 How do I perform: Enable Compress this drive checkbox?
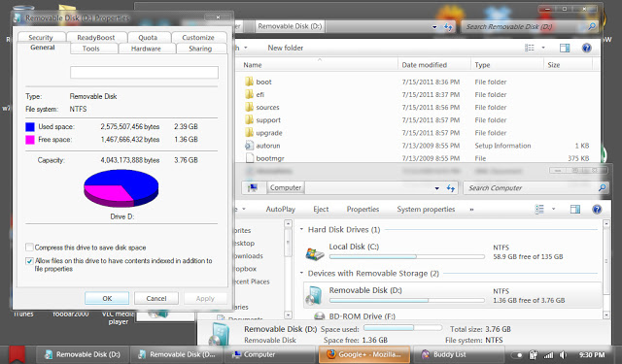click(29, 248)
